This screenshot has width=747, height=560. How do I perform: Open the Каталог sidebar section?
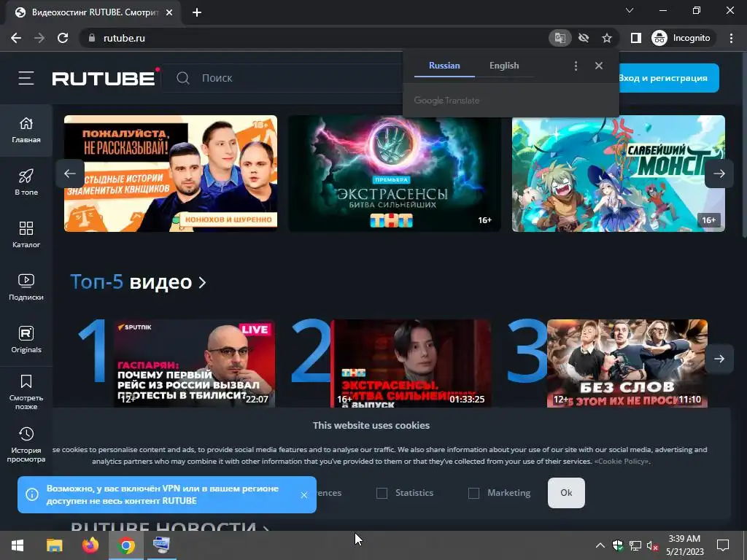[x=26, y=235]
